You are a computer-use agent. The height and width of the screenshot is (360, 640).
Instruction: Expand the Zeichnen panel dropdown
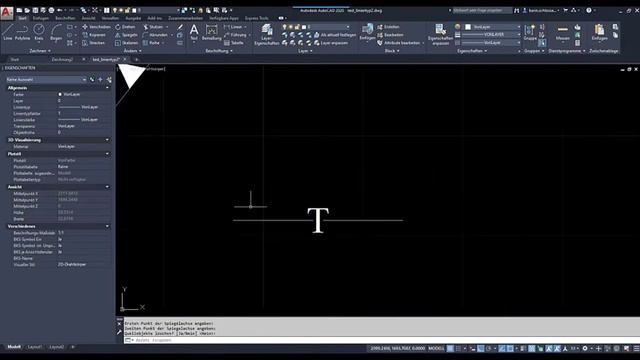pyautogui.click(x=40, y=51)
